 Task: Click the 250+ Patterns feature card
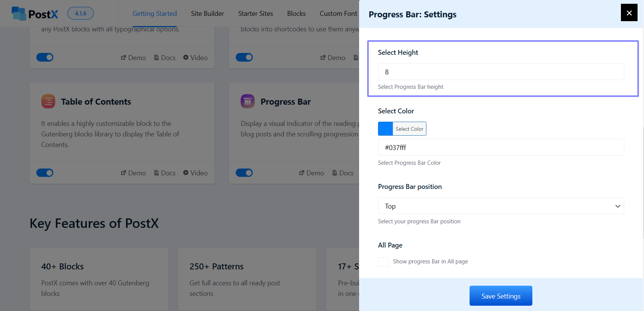click(247, 279)
